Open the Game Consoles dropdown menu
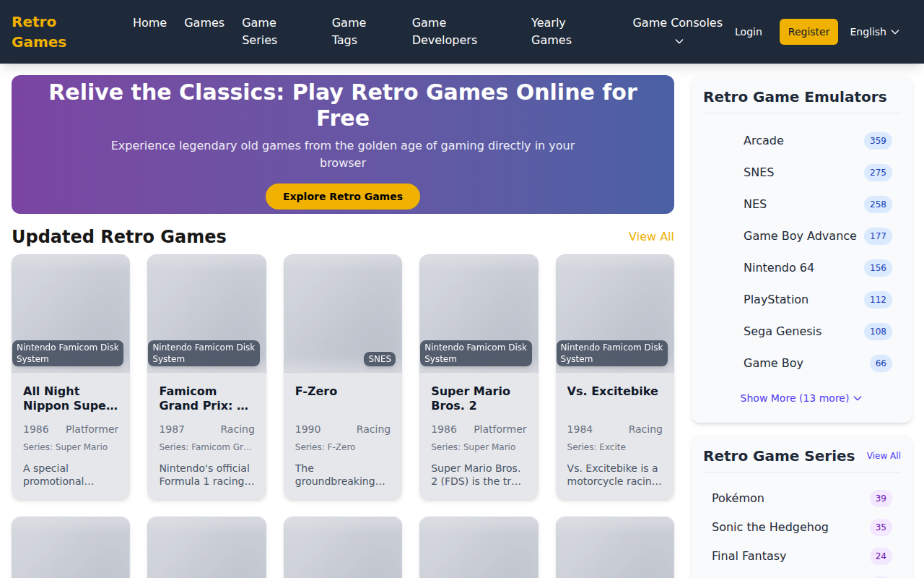Image resolution: width=924 pixels, height=578 pixels. (x=677, y=32)
